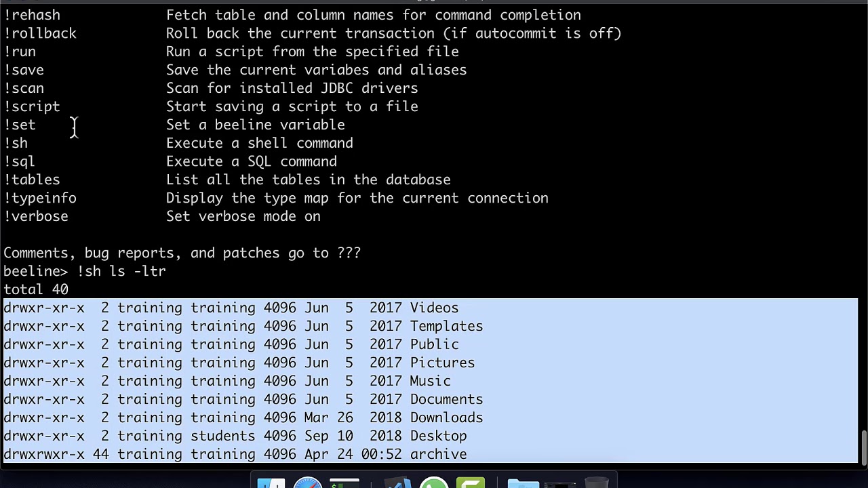Click 'Scan for installed JDBC drivers' text
Viewport: 868px width, 488px height.
(x=292, y=88)
